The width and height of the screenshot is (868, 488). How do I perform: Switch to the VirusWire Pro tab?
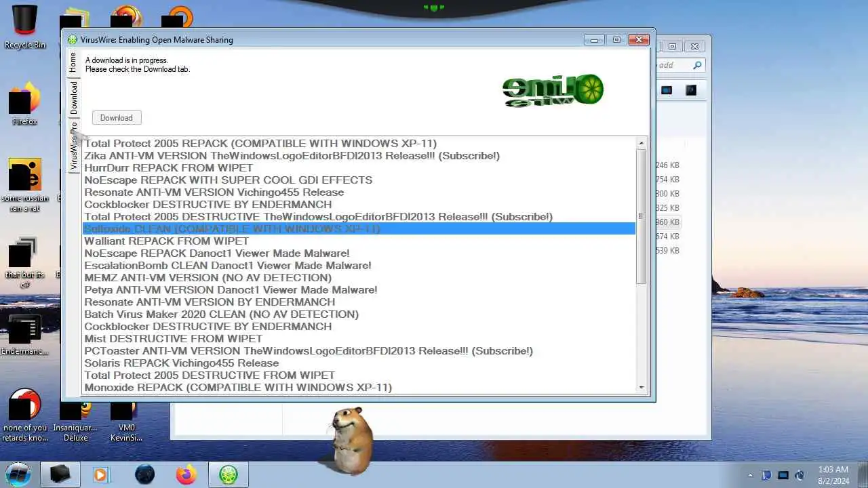73,146
